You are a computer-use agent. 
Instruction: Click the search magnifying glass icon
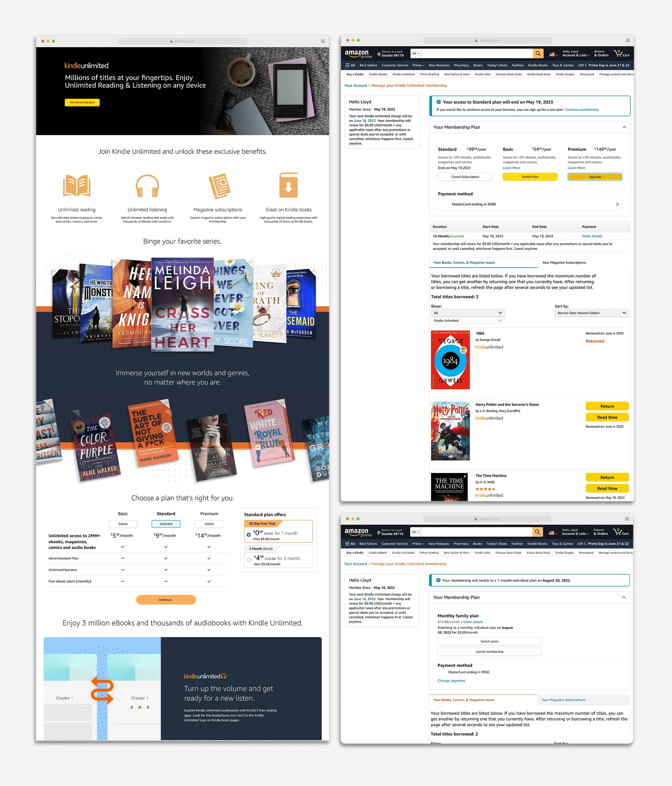point(538,53)
